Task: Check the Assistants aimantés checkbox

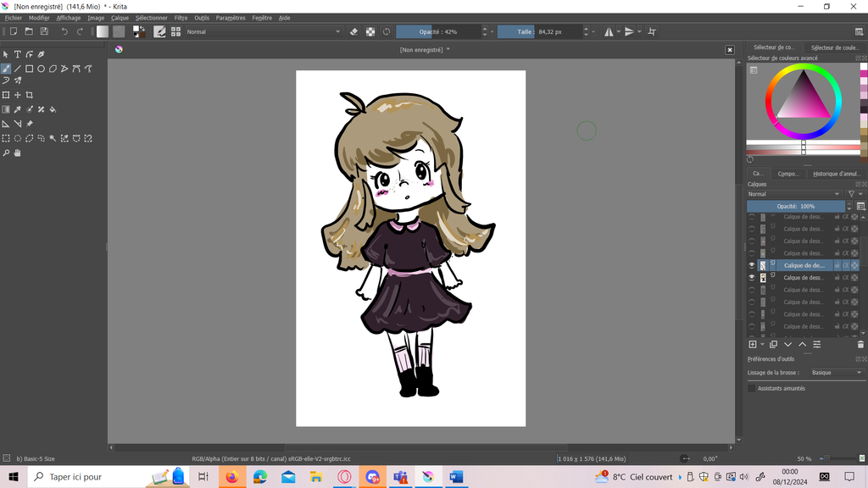Action: 752,388
